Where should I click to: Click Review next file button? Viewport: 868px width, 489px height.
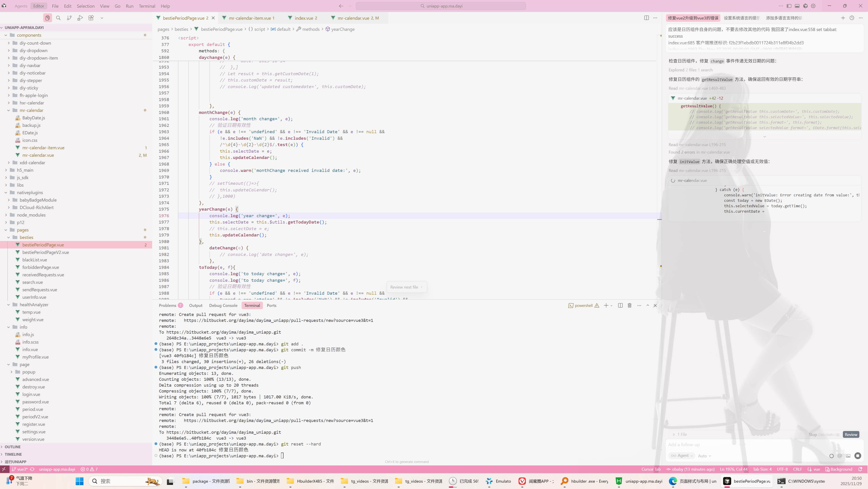pos(406,287)
